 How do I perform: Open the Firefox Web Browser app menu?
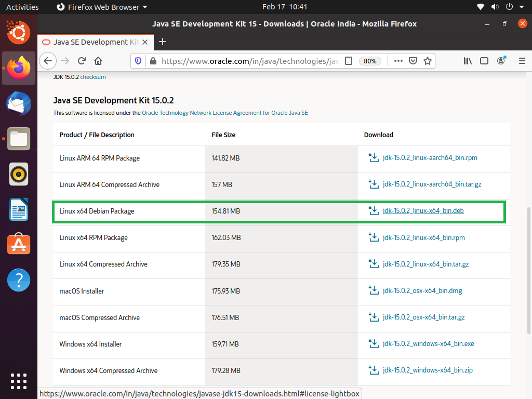pos(102,7)
